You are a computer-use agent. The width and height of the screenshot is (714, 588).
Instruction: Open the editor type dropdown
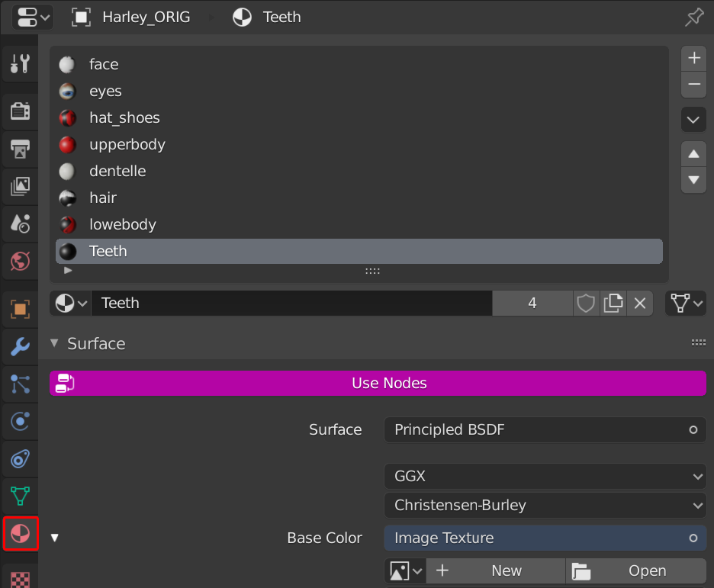[32, 18]
